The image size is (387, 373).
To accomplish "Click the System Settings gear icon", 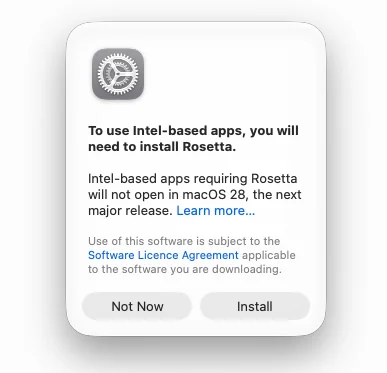I will coord(118,74).
